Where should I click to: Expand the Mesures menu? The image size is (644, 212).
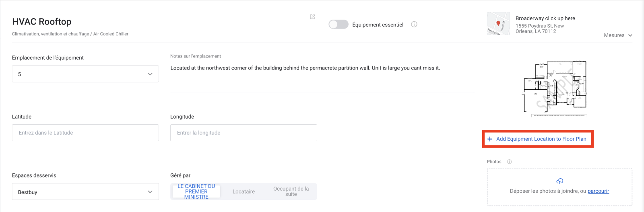click(x=618, y=35)
